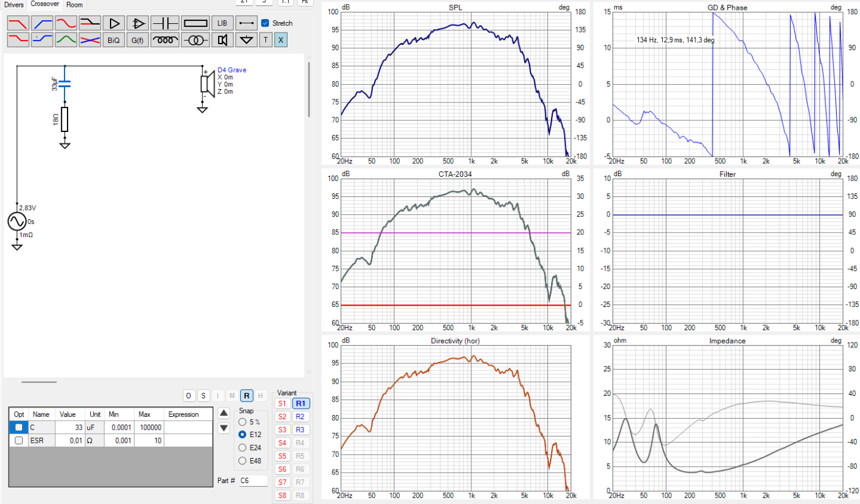The image size is (860, 504).
Task: Select variant R1
Action: [300, 403]
